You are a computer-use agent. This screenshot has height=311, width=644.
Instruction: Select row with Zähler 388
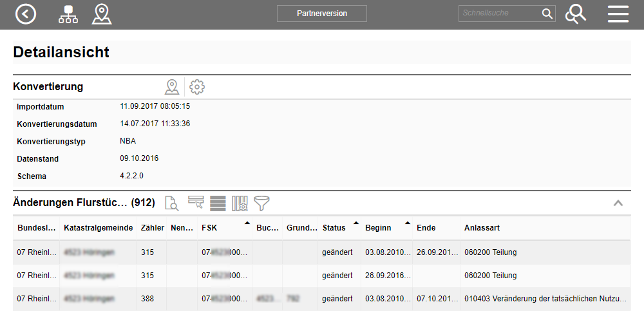coord(147,299)
